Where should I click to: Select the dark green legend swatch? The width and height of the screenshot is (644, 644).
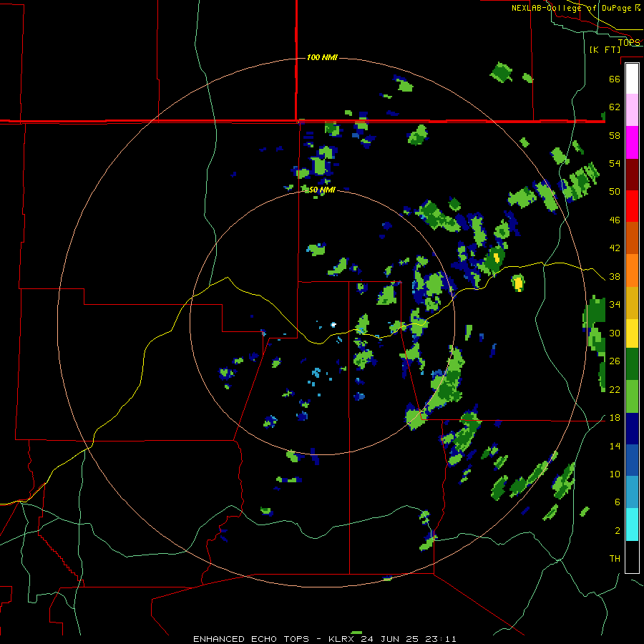(x=632, y=364)
